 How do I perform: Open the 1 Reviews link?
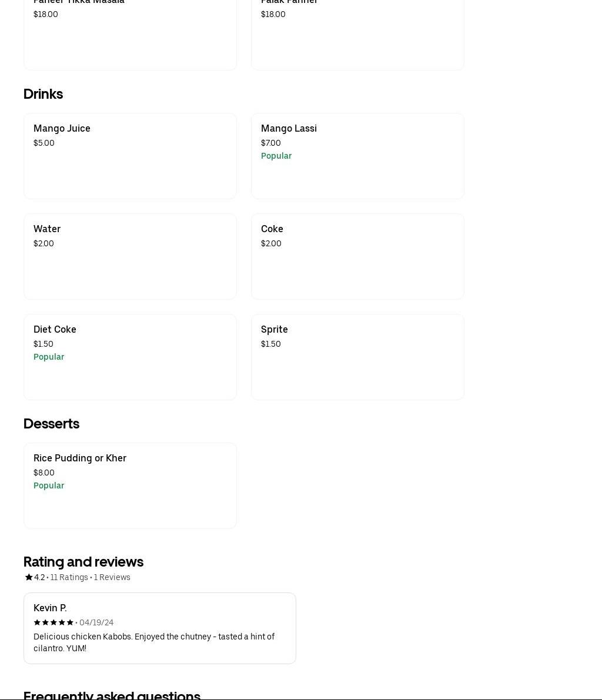coord(112,577)
